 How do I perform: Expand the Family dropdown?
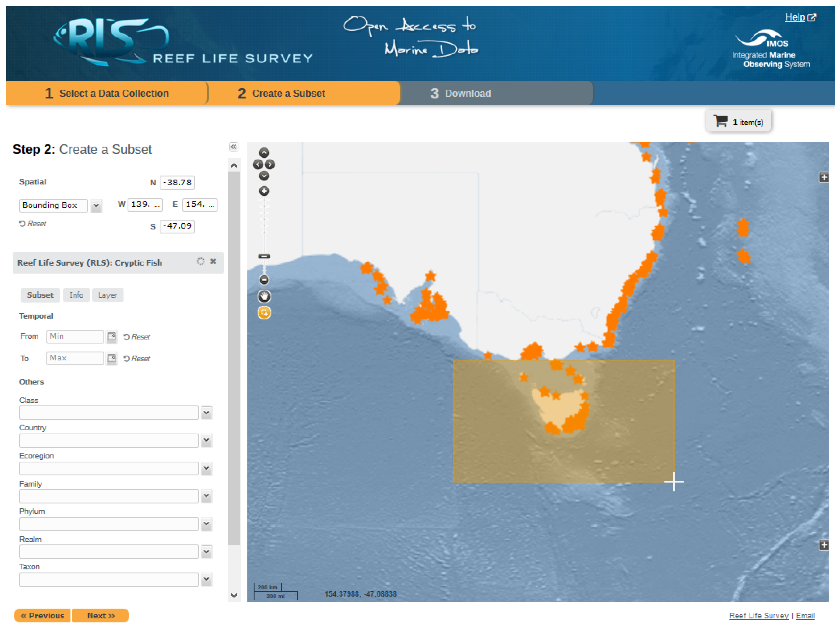pyautogui.click(x=206, y=496)
